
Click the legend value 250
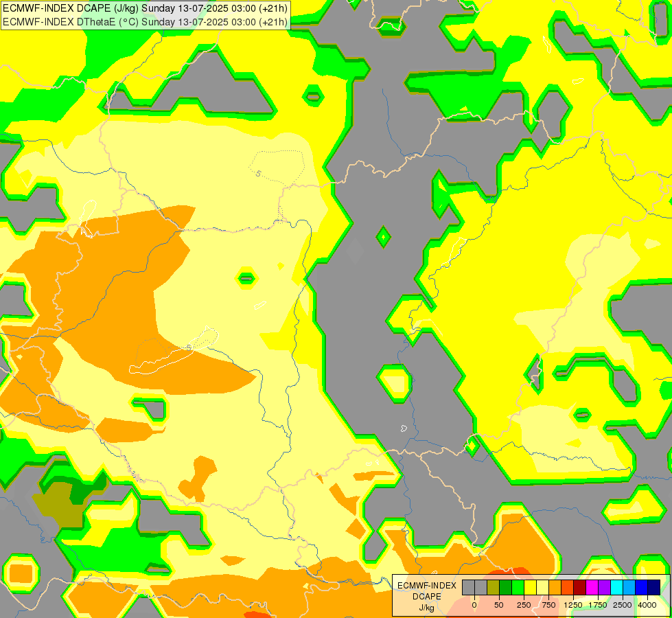pyautogui.click(x=524, y=605)
